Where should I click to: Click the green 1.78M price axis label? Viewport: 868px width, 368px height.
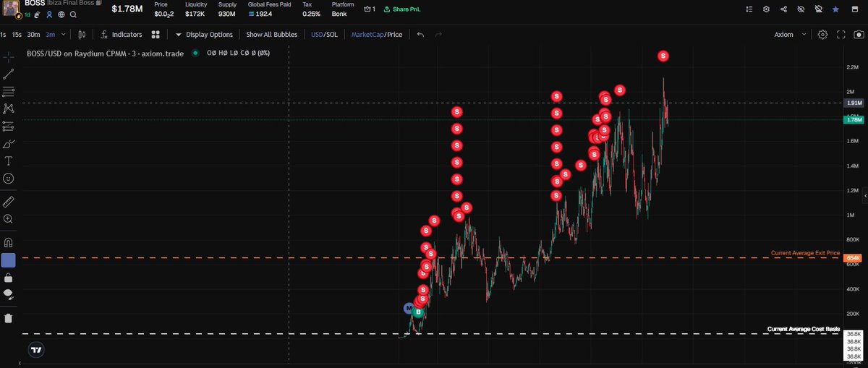click(854, 120)
